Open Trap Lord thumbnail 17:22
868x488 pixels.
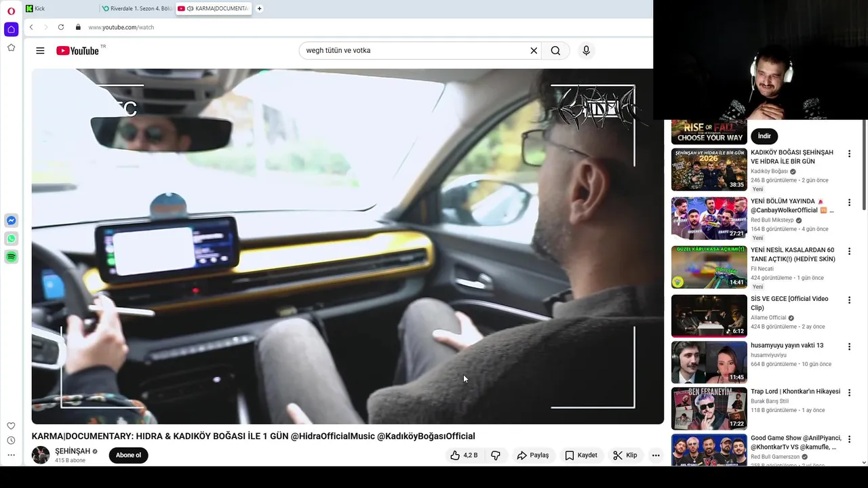click(x=709, y=409)
